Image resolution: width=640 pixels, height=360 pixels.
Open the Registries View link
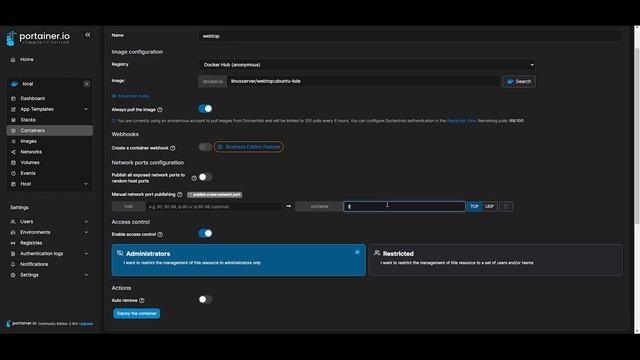[x=461, y=121]
